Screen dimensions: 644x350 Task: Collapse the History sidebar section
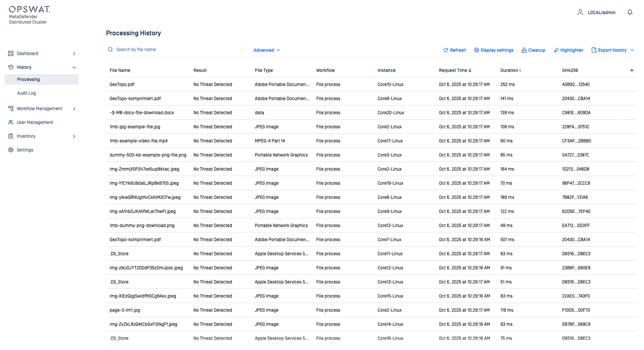74,67
